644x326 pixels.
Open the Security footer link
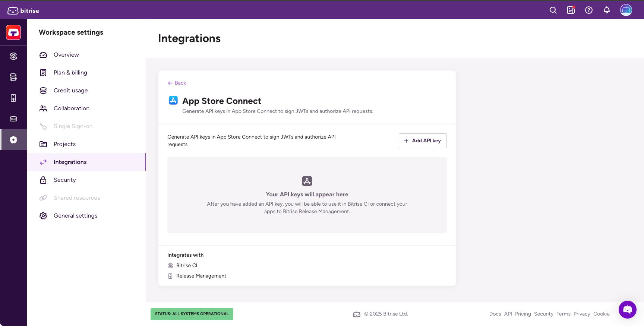[543, 314]
